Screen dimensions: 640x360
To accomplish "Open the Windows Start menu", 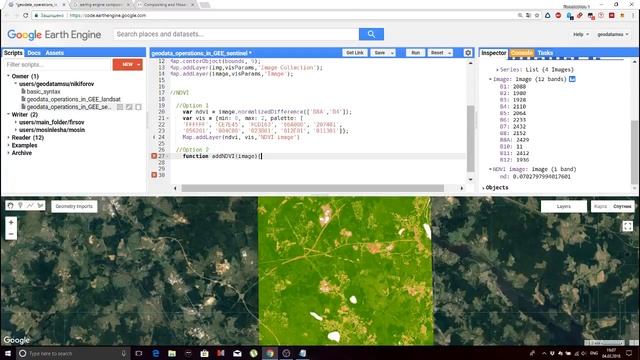I will (8, 353).
